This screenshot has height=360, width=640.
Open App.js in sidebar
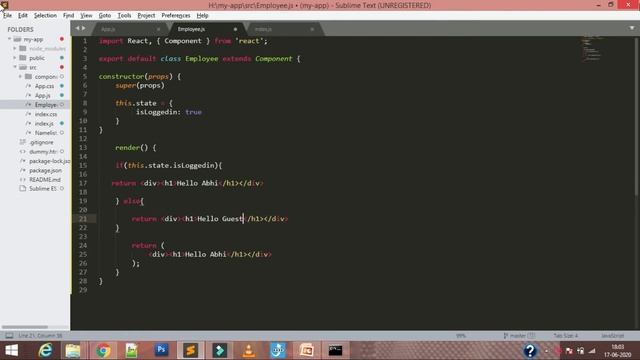[x=42, y=96]
